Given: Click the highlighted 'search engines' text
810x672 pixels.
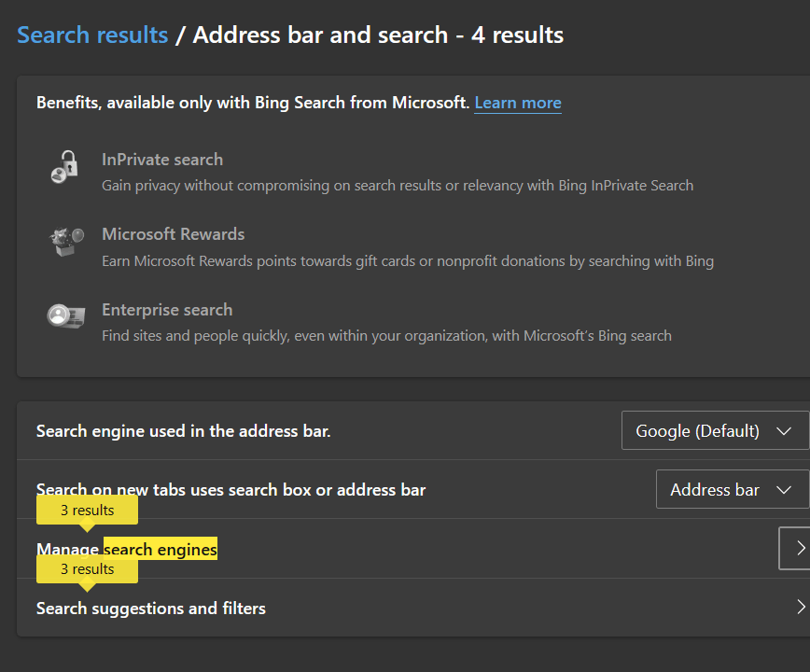Looking at the screenshot, I should coord(161,549).
